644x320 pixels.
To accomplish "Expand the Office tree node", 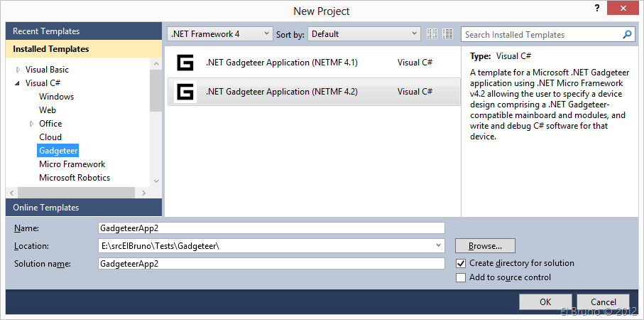I will [31, 124].
